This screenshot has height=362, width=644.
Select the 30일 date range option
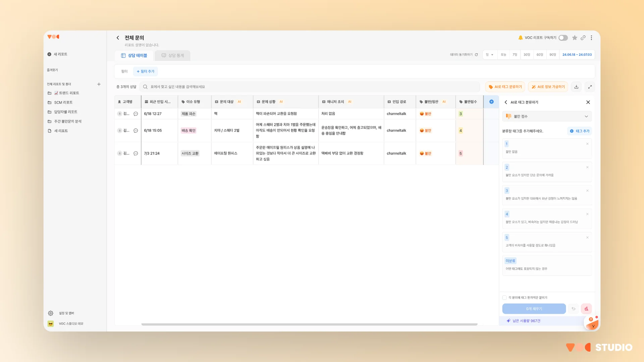coord(527,55)
